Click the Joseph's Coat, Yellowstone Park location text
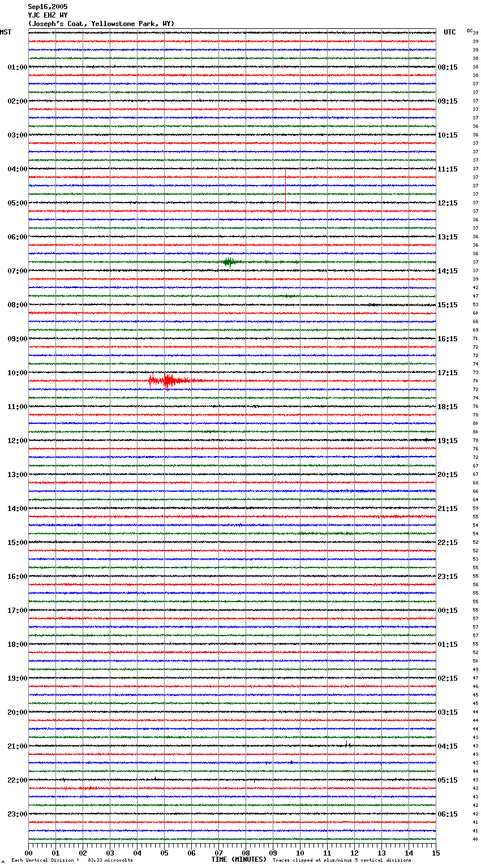 (101, 24)
